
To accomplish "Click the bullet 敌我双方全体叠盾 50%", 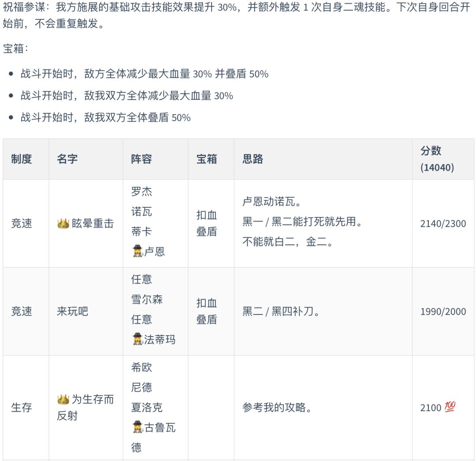I will 106,118.
